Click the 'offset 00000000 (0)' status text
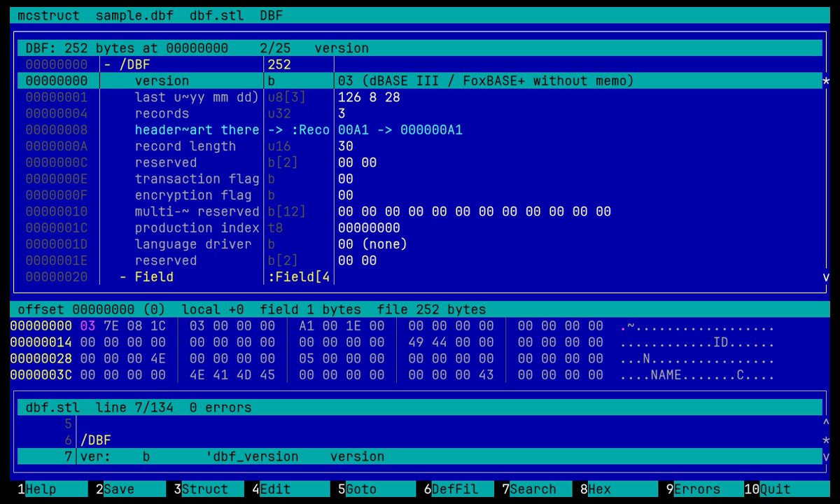This screenshot has width=840, height=504. click(x=91, y=309)
